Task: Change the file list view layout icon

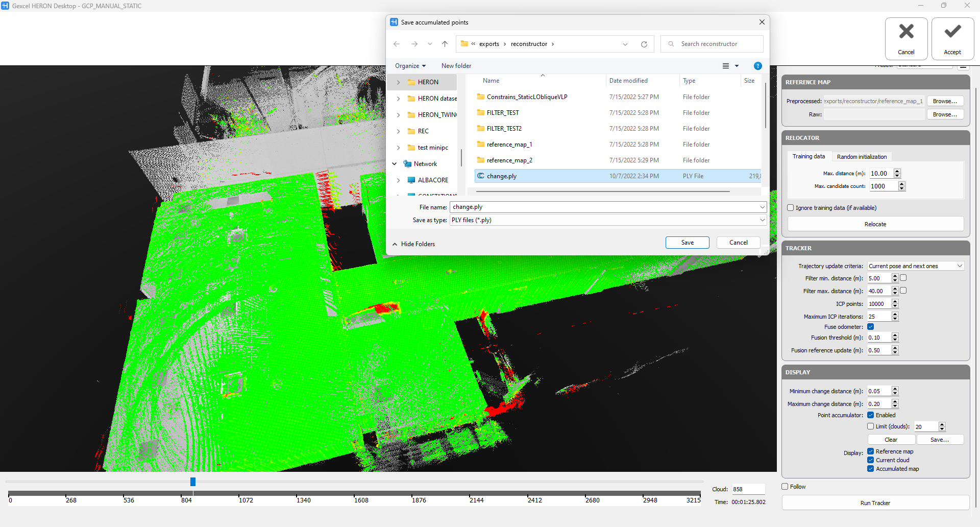Action: pyautogui.click(x=725, y=66)
